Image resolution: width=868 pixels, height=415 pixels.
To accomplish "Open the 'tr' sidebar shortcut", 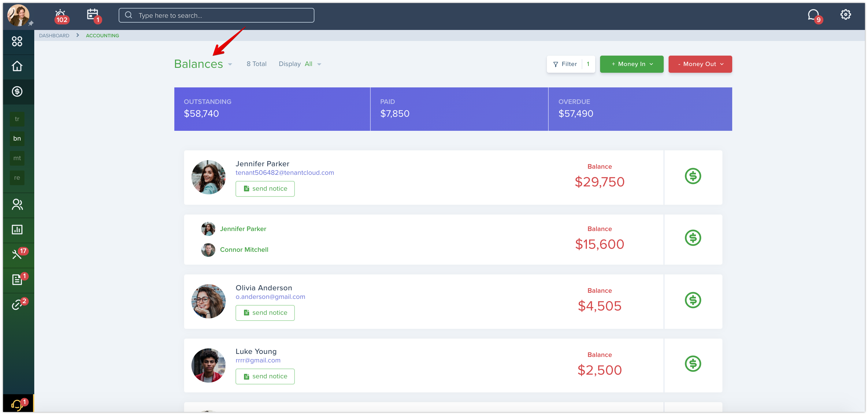I will point(17,119).
